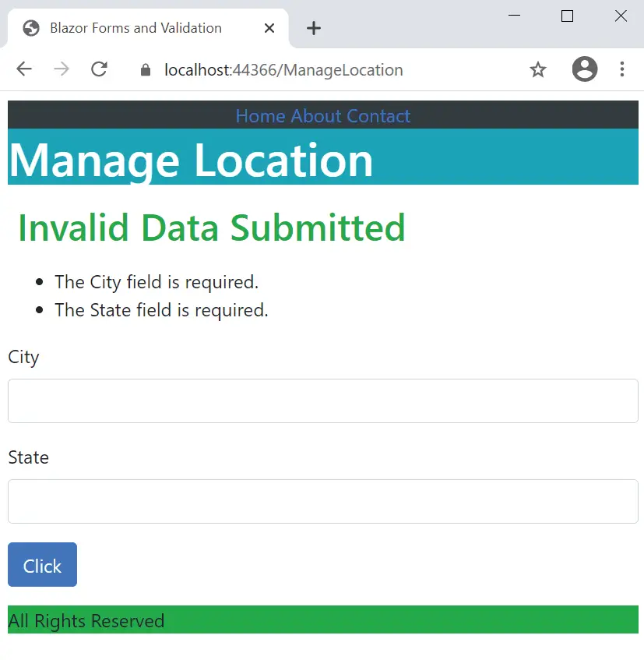The height and width of the screenshot is (660, 644).
Task: View site security info via lock icon
Action: tap(145, 69)
